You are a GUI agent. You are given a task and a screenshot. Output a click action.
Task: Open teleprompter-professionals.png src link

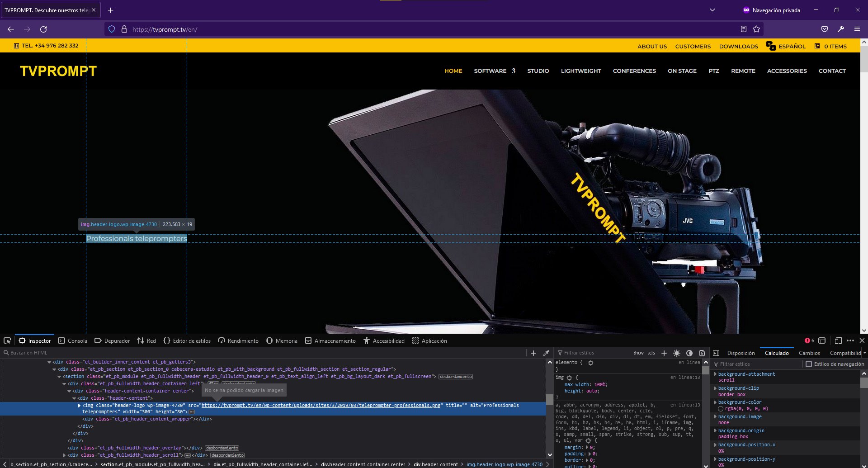click(x=321, y=405)
